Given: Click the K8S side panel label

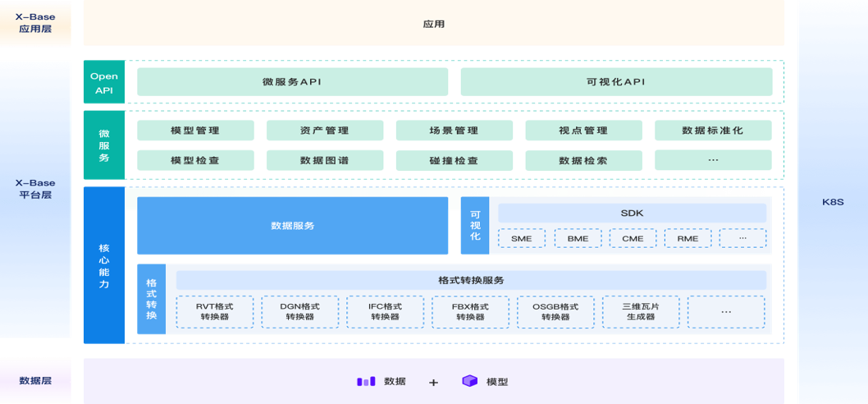Looking at the screenshot, I should click(x=833, y=201).
